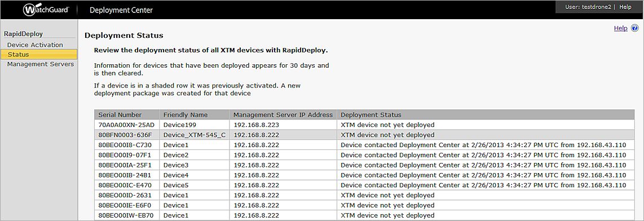Click friendly name Device4

coord(176,175)
